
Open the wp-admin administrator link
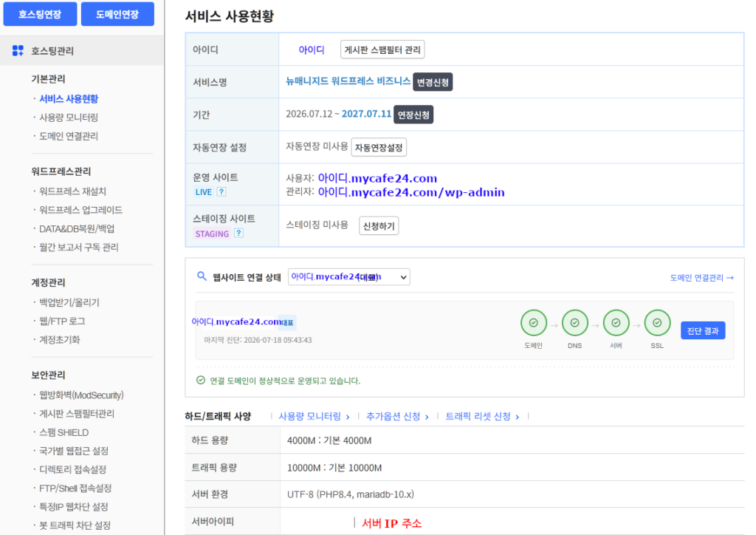point(411,192)
